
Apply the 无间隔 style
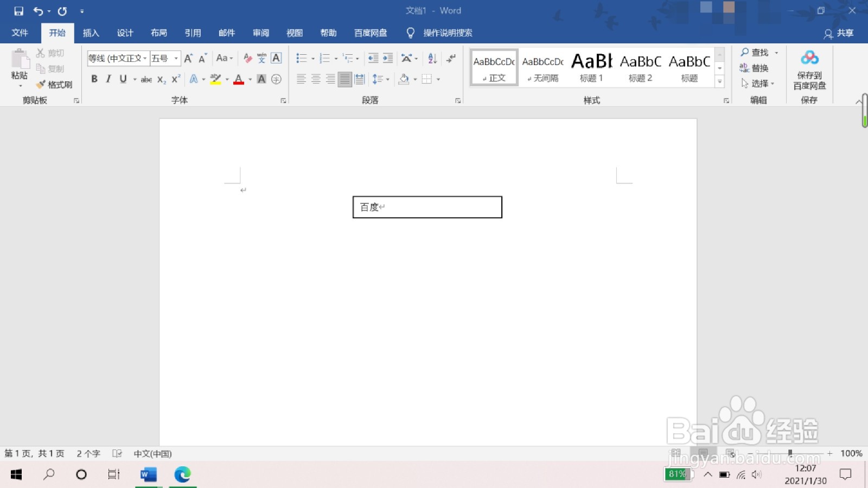click(542, 68)
